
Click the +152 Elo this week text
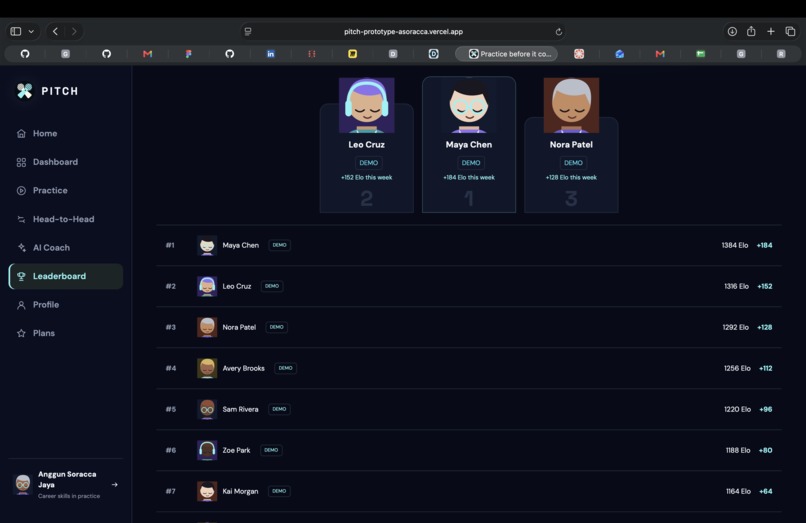point(367,177)
